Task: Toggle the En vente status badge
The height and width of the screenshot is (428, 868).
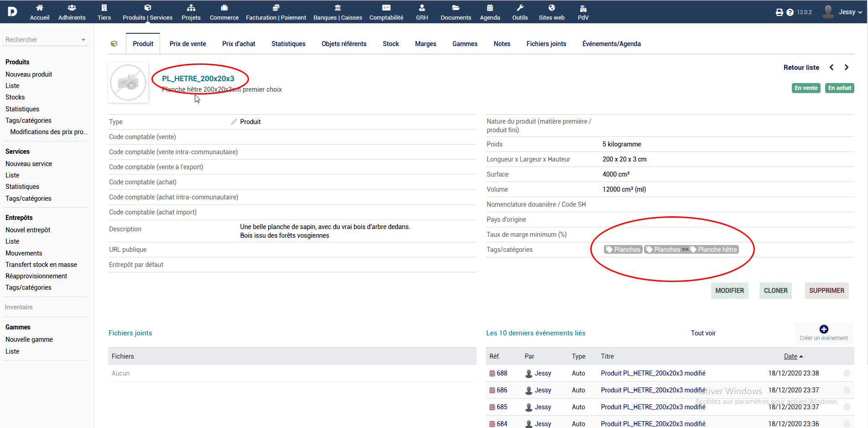Action: pyautogui.click(x=806, y=88)
